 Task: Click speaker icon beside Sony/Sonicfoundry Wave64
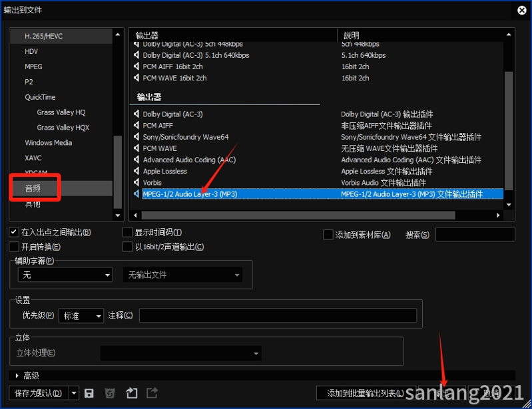pos(136,137)
